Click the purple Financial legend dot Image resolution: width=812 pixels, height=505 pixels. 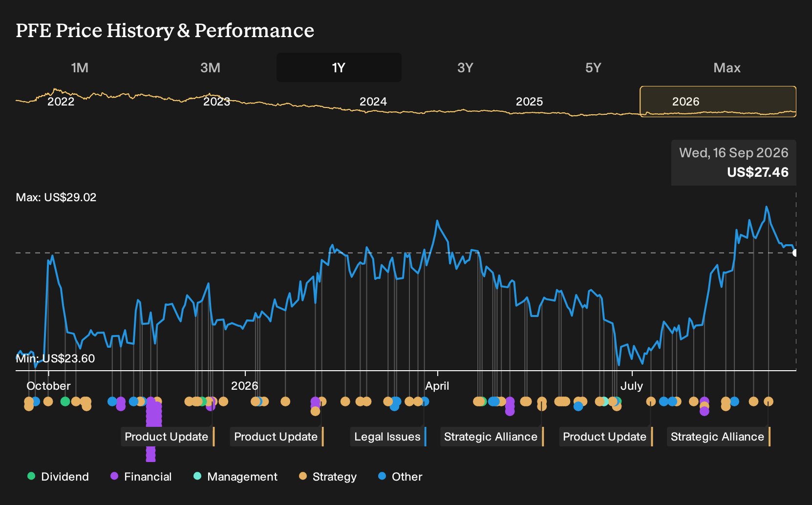[114, 476]
